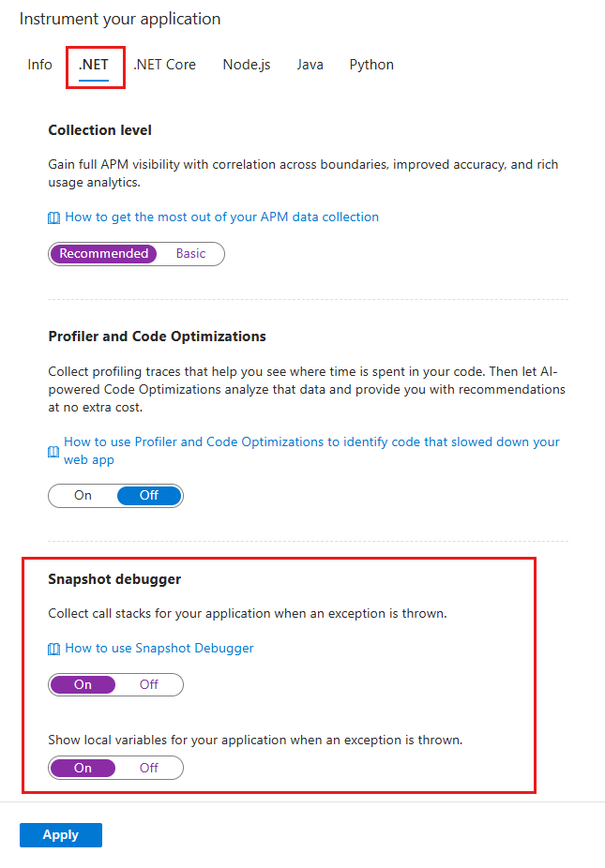
Task: Disable showing local variables on exception
Action: pyautogui.click(x=149, y=767)
